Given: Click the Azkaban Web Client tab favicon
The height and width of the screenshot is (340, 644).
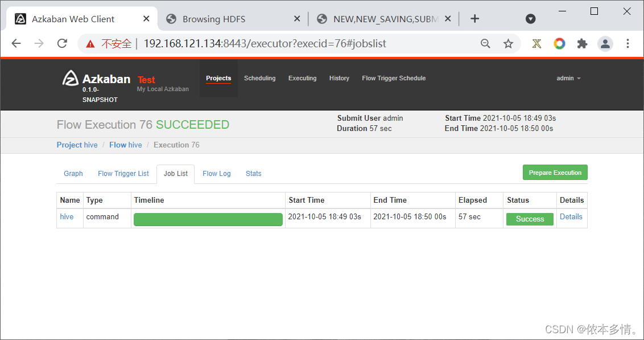Looking at the screenshot, I should click(20, 19).
